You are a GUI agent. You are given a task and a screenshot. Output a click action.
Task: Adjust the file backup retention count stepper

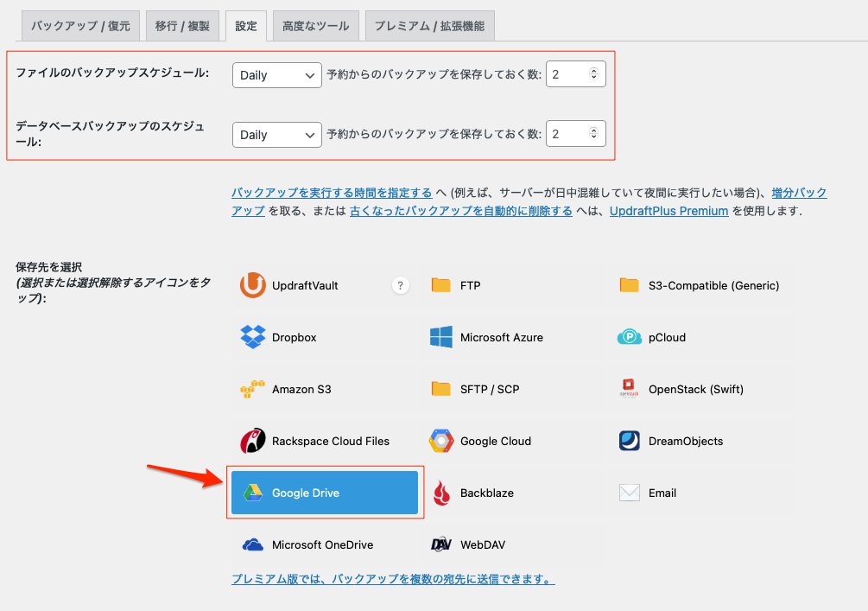pyautogui.click(x=593, y=75)
